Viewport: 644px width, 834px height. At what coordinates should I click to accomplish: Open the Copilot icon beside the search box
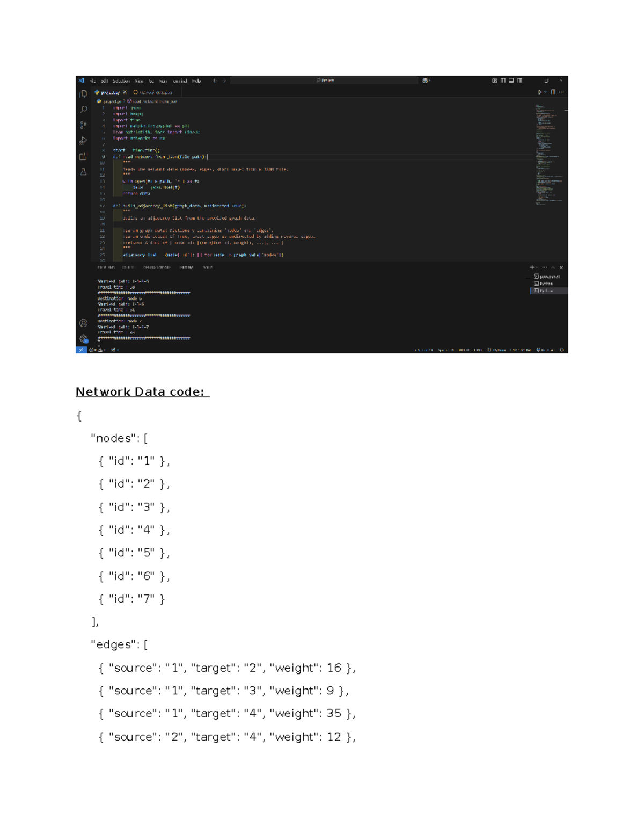pos(426,81)
